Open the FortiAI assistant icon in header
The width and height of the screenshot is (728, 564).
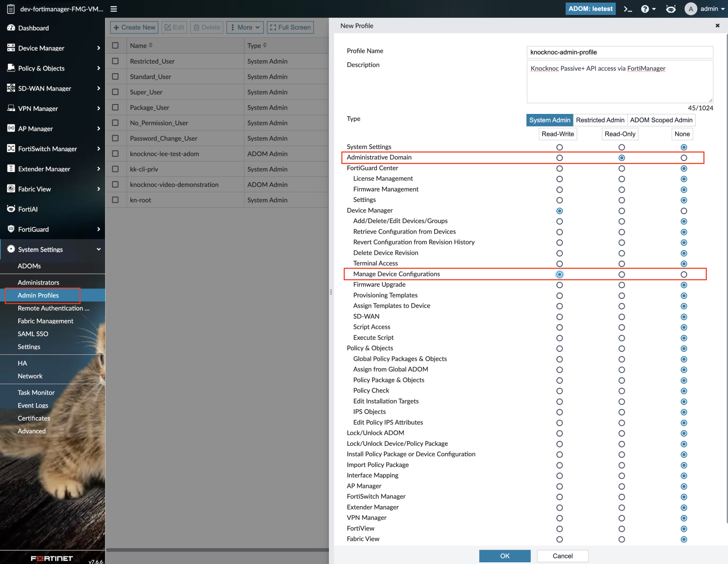coord(671,9)
